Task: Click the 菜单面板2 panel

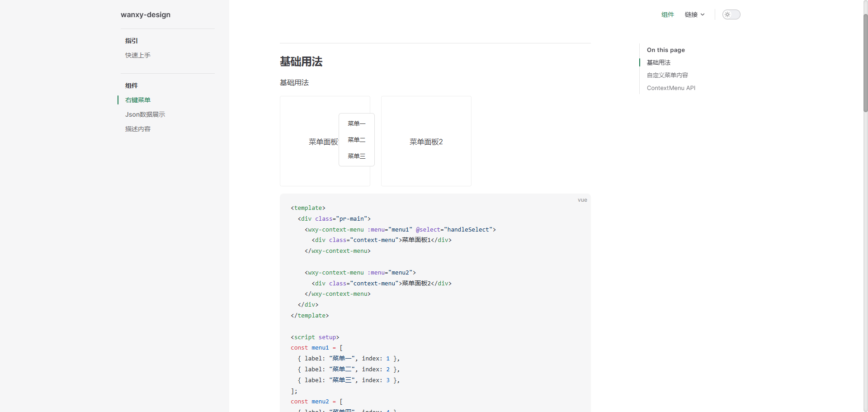Action: pyautogui.click(x=426, y=141)
